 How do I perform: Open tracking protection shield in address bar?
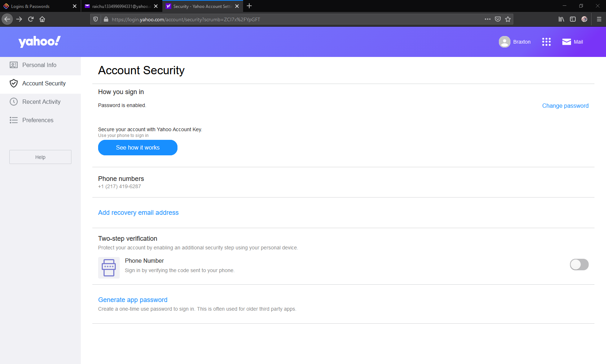click(x=96, y=19)
